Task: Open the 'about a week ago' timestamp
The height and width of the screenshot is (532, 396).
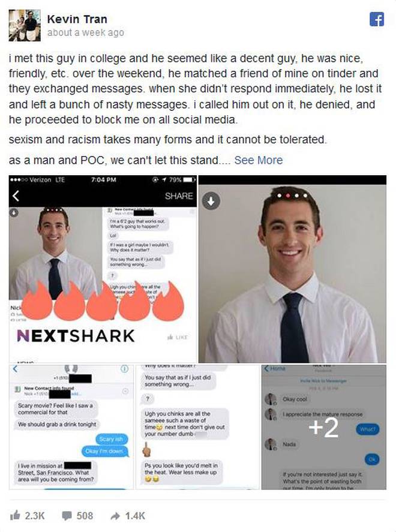Action: tap(86, 32)
